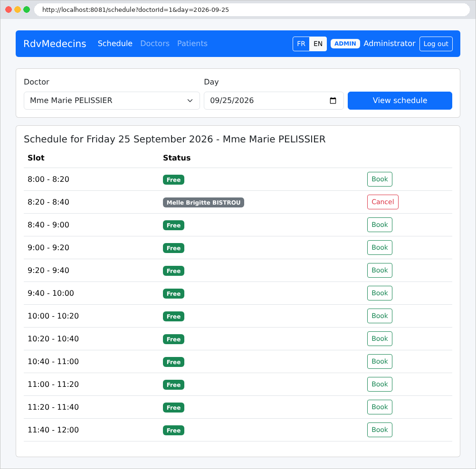Book the 11:40 - 12:00 slot

point(380,430)
